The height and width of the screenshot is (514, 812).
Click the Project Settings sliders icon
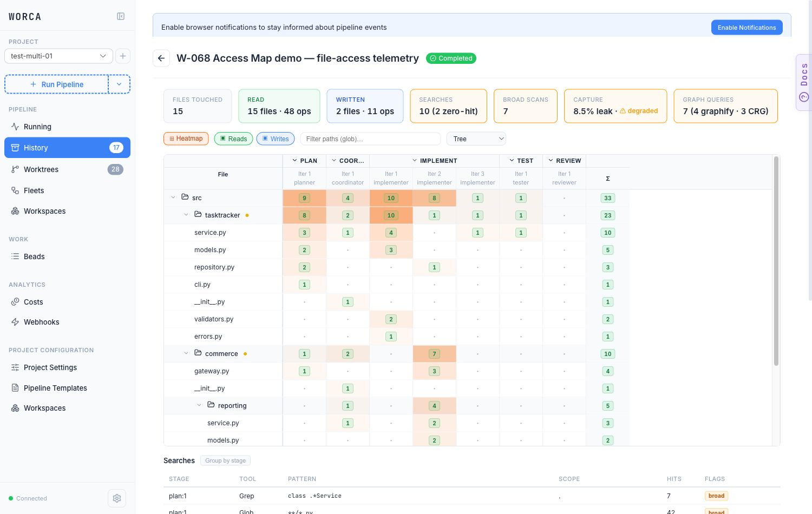pos(15,367)
